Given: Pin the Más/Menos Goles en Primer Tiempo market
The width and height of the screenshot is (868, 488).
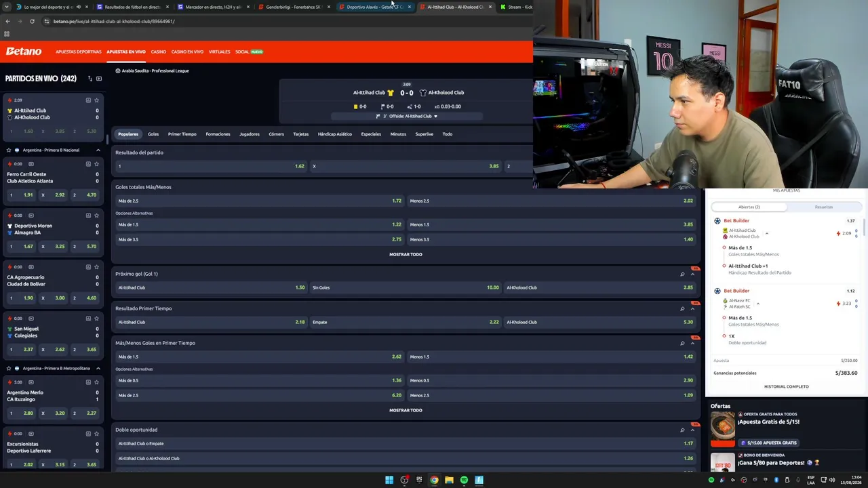Looking at the screenshot, I should pyautogui.click(x=682, y=343).
